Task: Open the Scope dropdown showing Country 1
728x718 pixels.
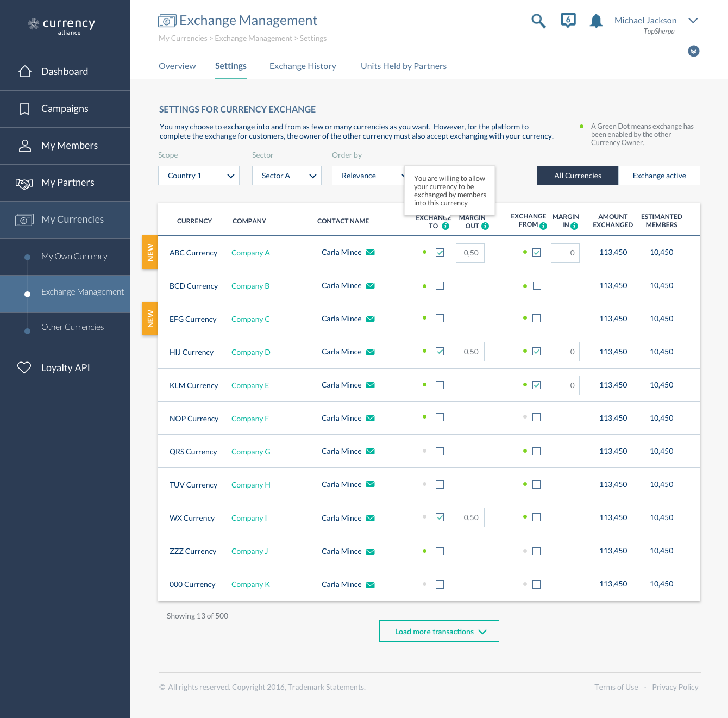Action: coord(199,176)
